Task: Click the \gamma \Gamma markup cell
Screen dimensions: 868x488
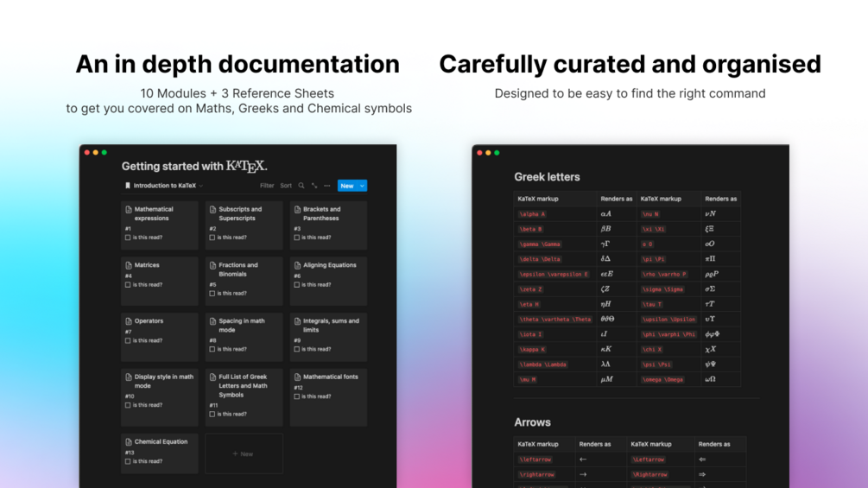Action: (555, 244)
